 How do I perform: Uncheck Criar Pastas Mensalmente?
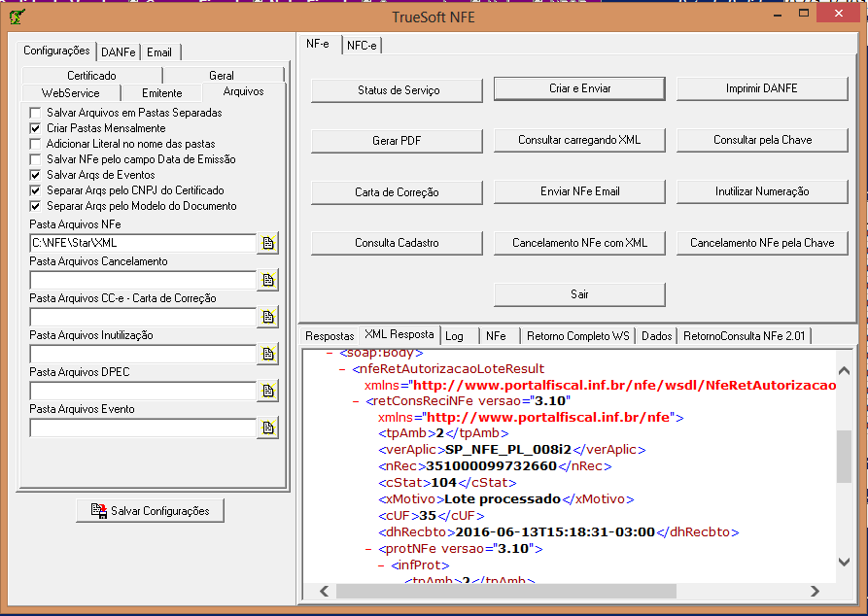pos(35,128)
